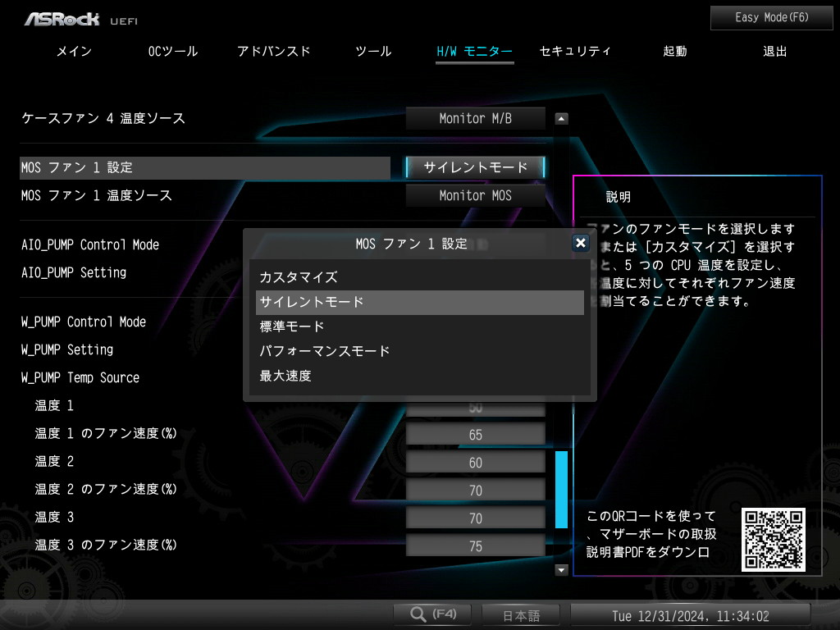Edit 温度 3 value 70
840x630 pixels.
coord(475,518)
